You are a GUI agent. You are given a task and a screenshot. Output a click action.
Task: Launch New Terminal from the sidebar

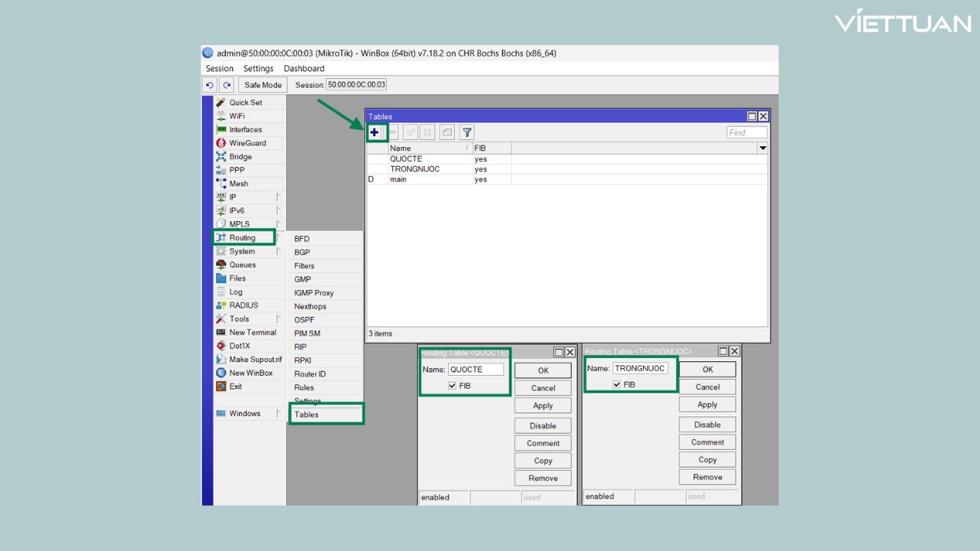(x=252, y=332)
